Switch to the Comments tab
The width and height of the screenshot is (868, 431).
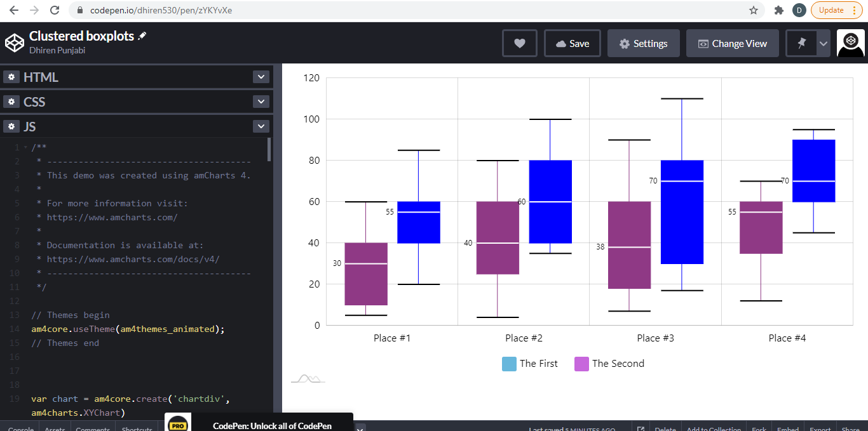(x=93, y=428)
